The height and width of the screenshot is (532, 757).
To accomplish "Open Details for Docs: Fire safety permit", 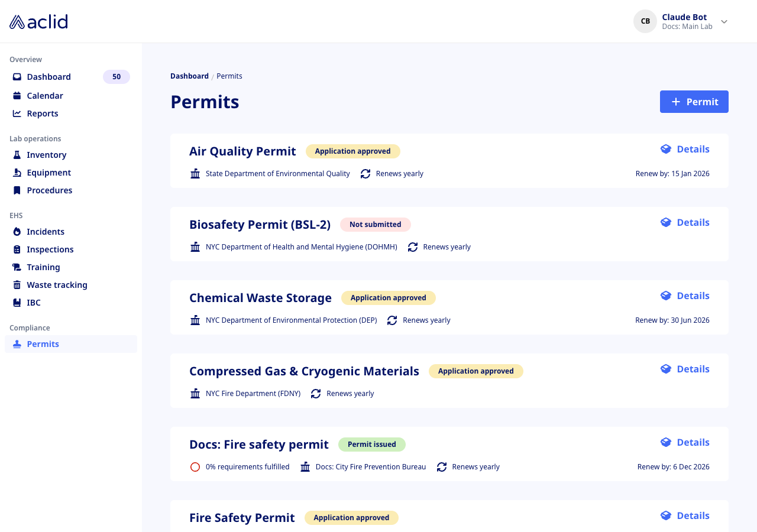I will (685, 442).
